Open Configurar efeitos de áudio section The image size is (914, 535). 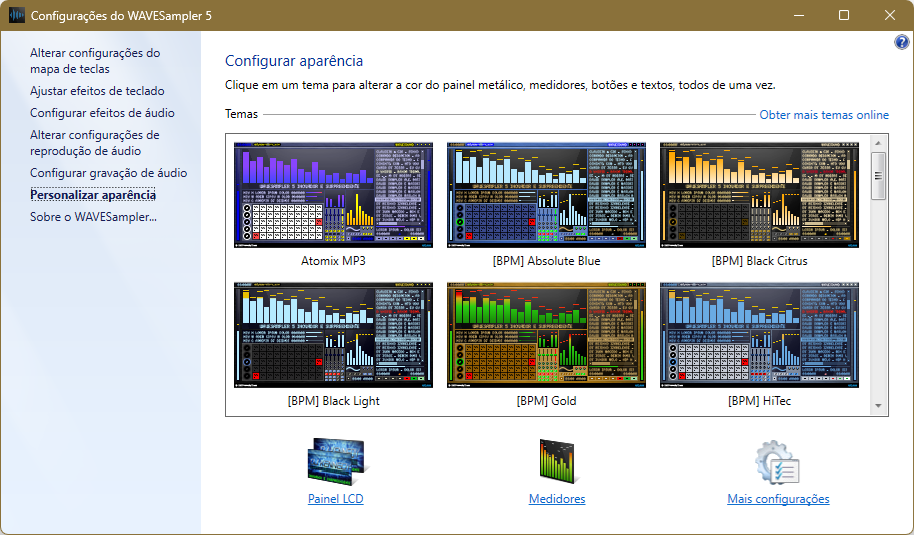(x=102, y=113)
